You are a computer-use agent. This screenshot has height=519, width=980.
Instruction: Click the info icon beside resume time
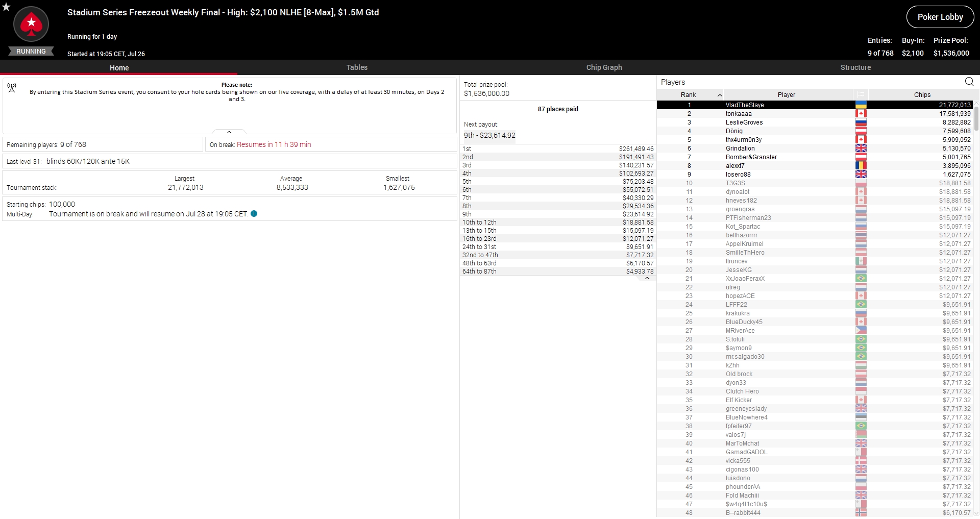pyautogui.click(x=254, y=214)
